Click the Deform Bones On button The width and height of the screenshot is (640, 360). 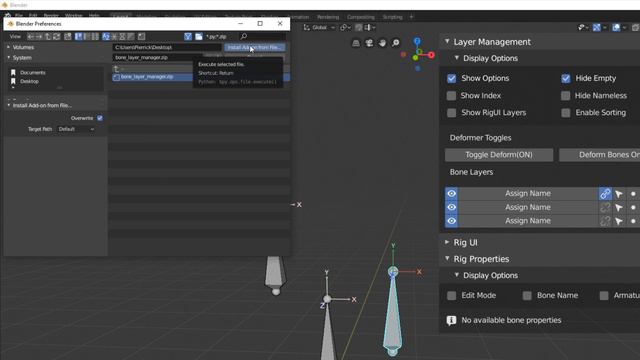click(x=600, y=155)
